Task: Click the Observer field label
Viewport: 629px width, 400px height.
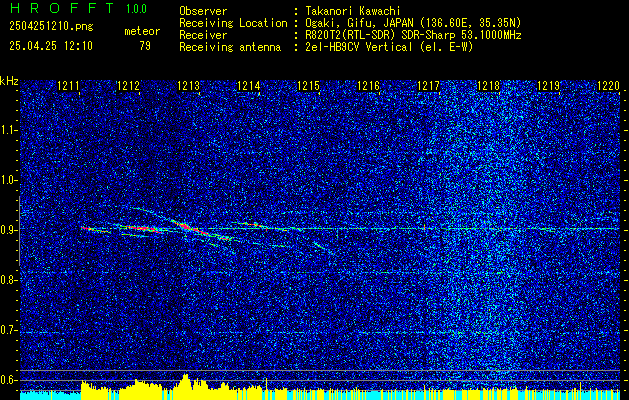Action: pos(203,11)
